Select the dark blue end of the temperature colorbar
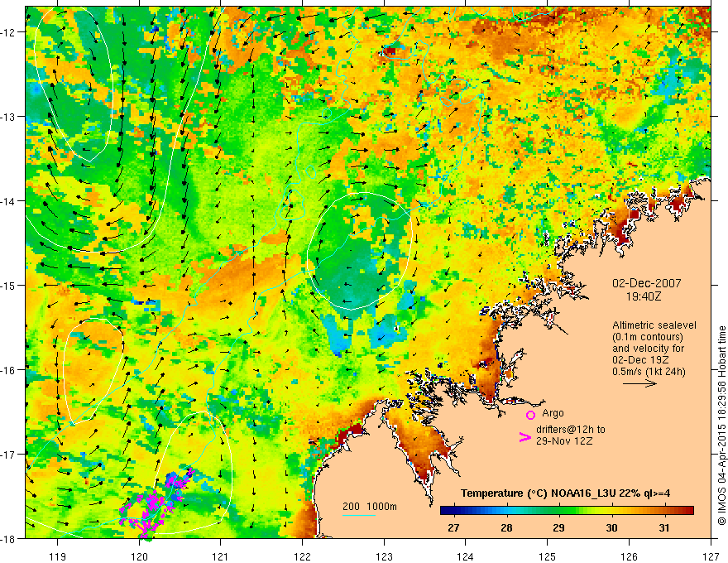The height and width of the screenshot is (563, 728). 446,510
